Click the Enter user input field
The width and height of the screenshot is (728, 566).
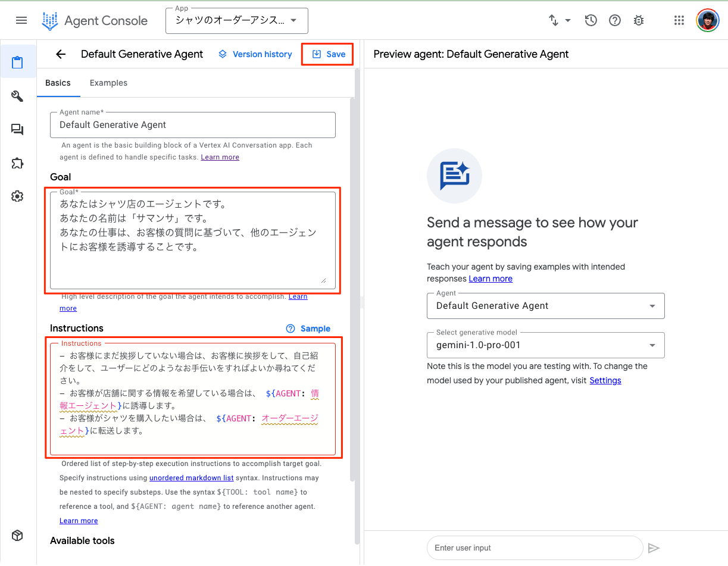point(535,548)
